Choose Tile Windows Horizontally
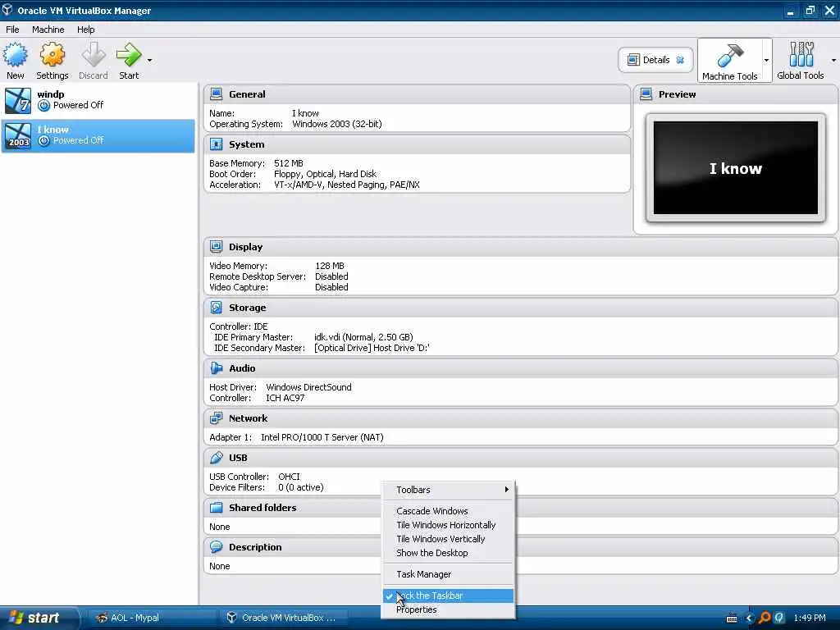840x630 pixels. coord(449,525)
